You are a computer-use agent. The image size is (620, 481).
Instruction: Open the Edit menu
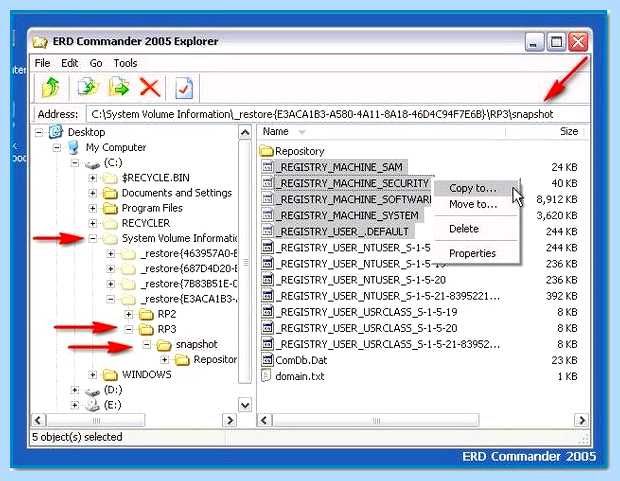pyautogui.click(x=70, y=63)
